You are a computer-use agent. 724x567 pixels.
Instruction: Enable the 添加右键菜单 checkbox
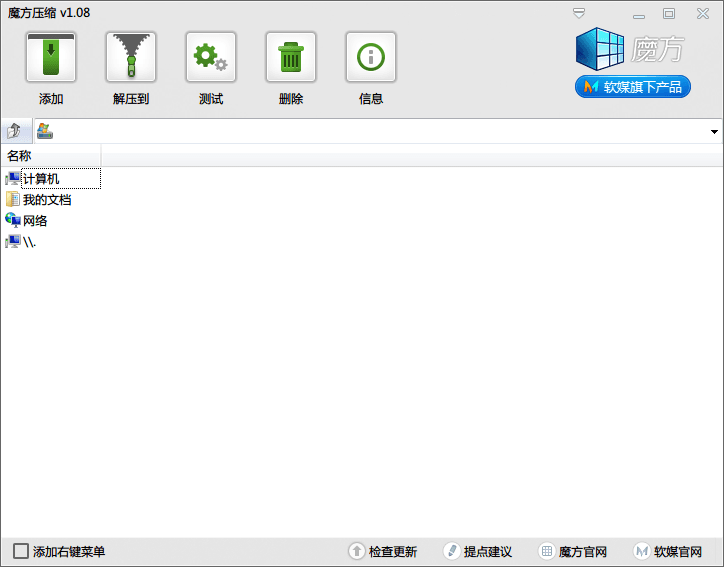[x=21, y=551]
